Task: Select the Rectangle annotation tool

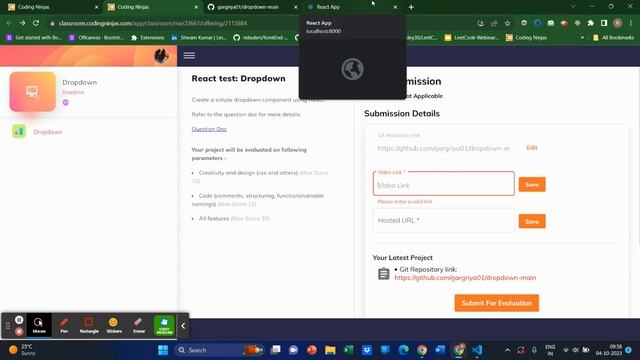Action: [x=89, y=325]
